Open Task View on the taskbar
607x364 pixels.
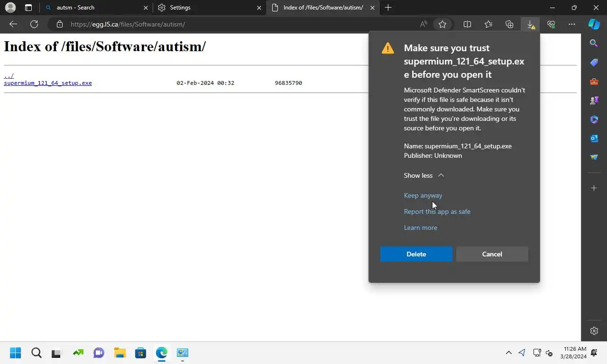coord(56,353)
